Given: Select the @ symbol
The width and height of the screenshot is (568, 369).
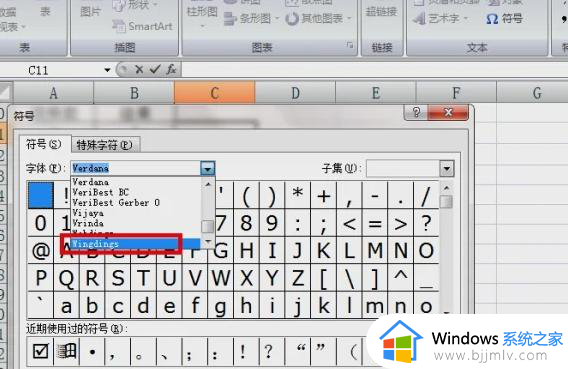Looking at the screenshot, I should (x=41, y=250).
